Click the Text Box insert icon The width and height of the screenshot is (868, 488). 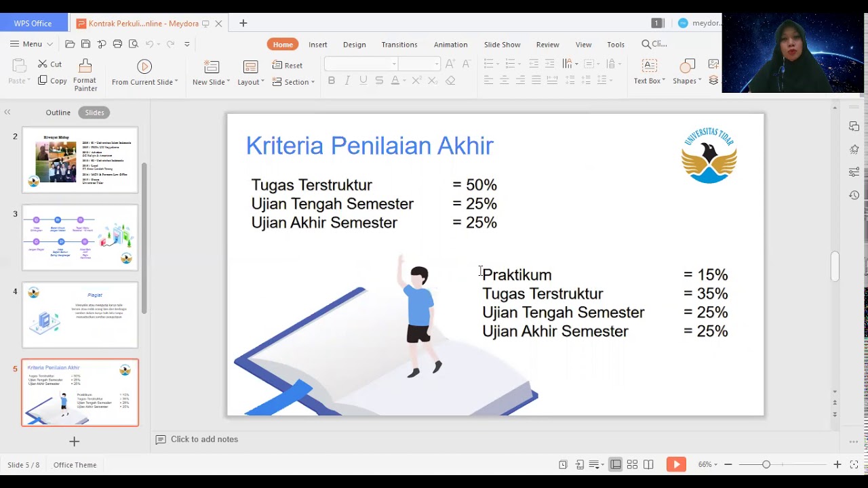tap(650, 66)
